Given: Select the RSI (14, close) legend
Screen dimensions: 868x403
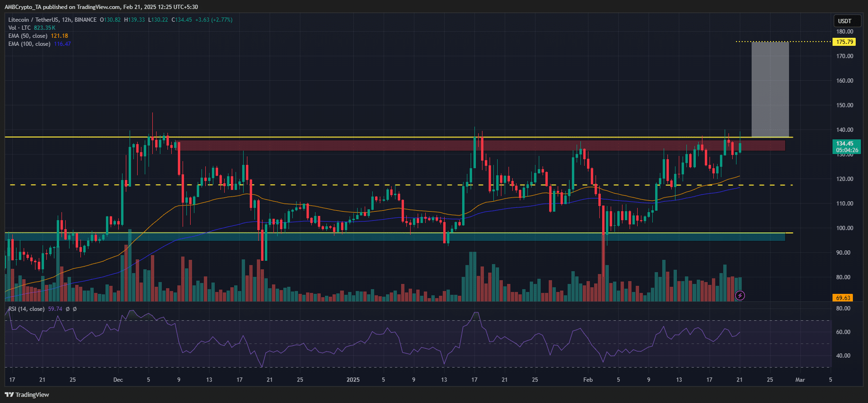Looking at the screenshot, I should click(x=26, y=309).
